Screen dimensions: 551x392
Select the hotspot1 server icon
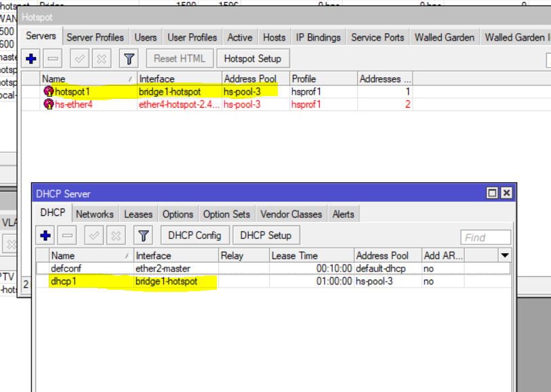tap(49, 91)
